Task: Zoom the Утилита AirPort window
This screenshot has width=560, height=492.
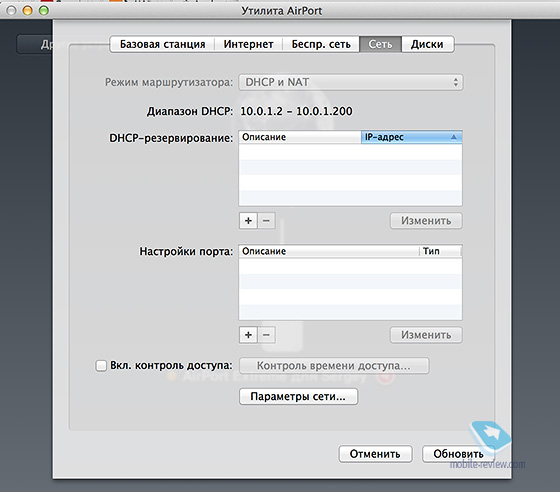Action: [x=44, y=10]
